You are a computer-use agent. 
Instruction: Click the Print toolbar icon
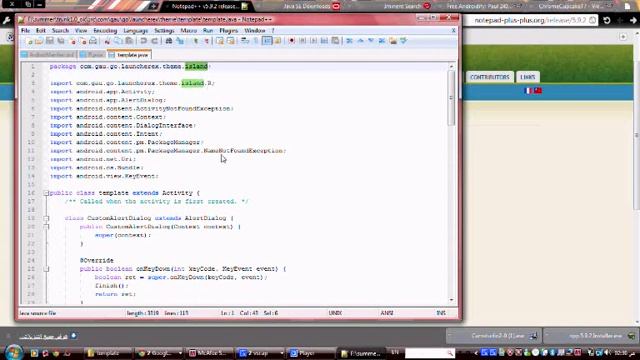point(93,41)
